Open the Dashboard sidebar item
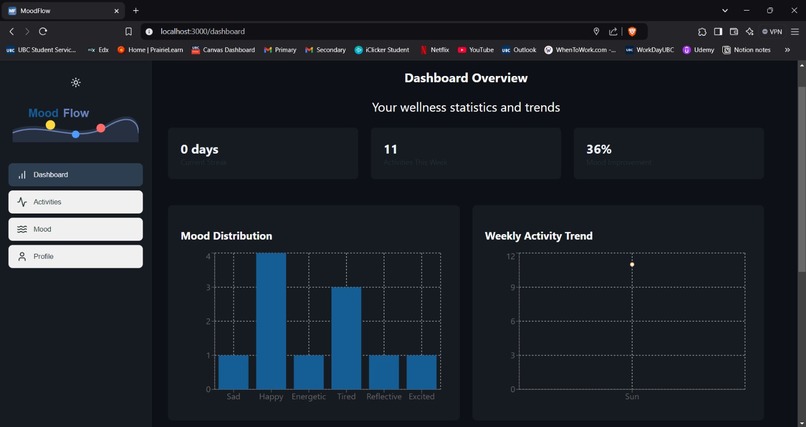This screenshot has width=806, height=427. click(x=76, y=175)
